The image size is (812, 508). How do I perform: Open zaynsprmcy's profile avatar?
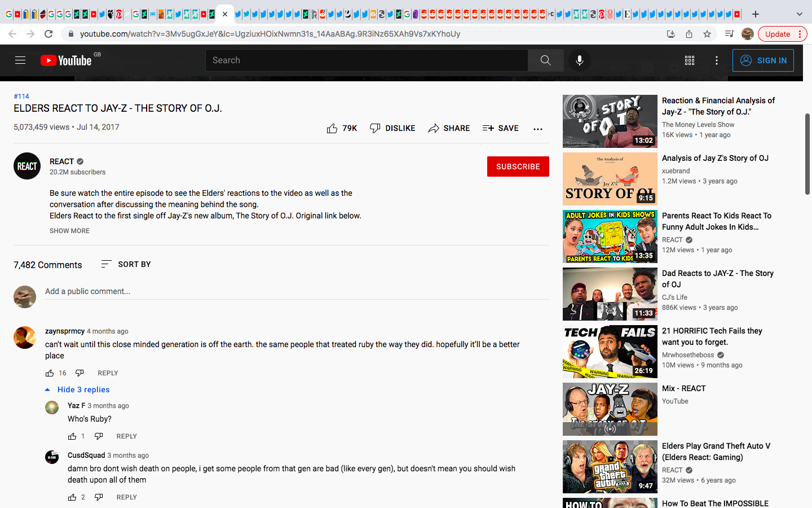click(x=25, y=338)
